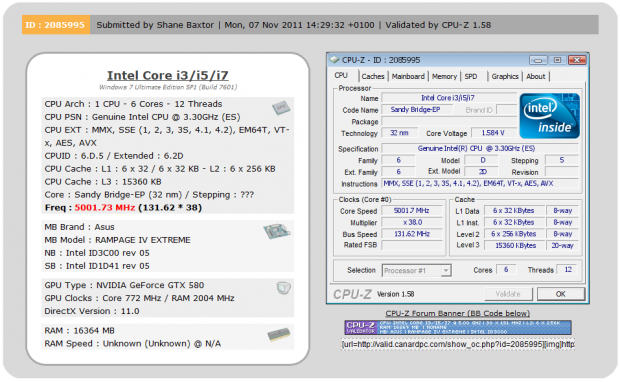The height and width of the screenshot is (382, 620).
Task: Click the Multiplier value x 38.0
Action: pos(411,222)
